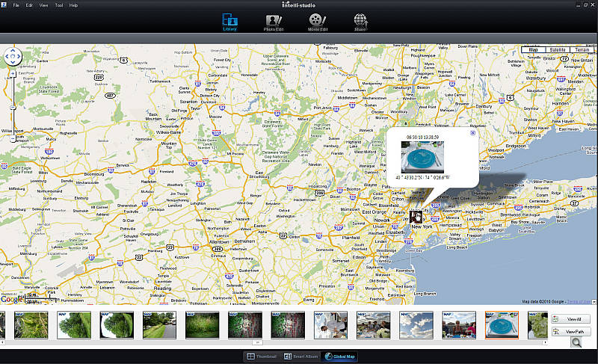Open the File menu
The image size is (598, 364).
click(16, 5)
